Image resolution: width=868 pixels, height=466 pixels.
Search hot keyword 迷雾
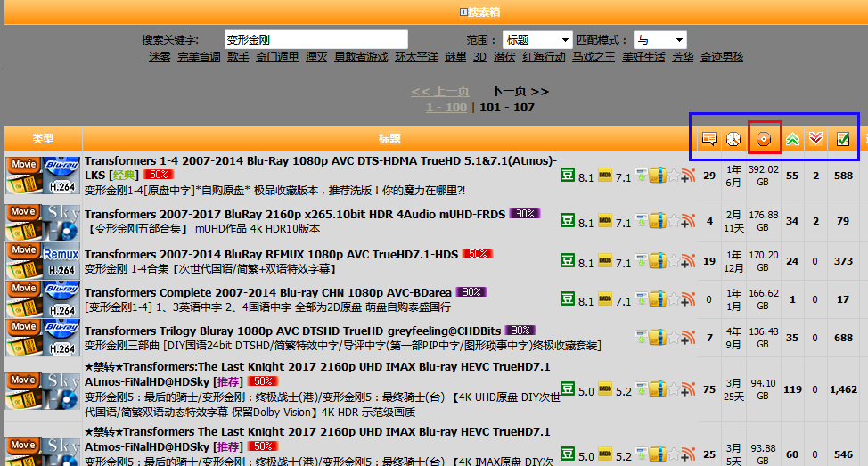pyautogui.click(x=160, y=57)
